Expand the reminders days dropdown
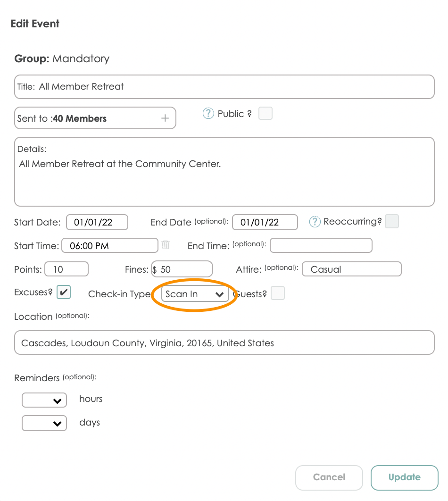448x501 pixels. click(44, 423)
